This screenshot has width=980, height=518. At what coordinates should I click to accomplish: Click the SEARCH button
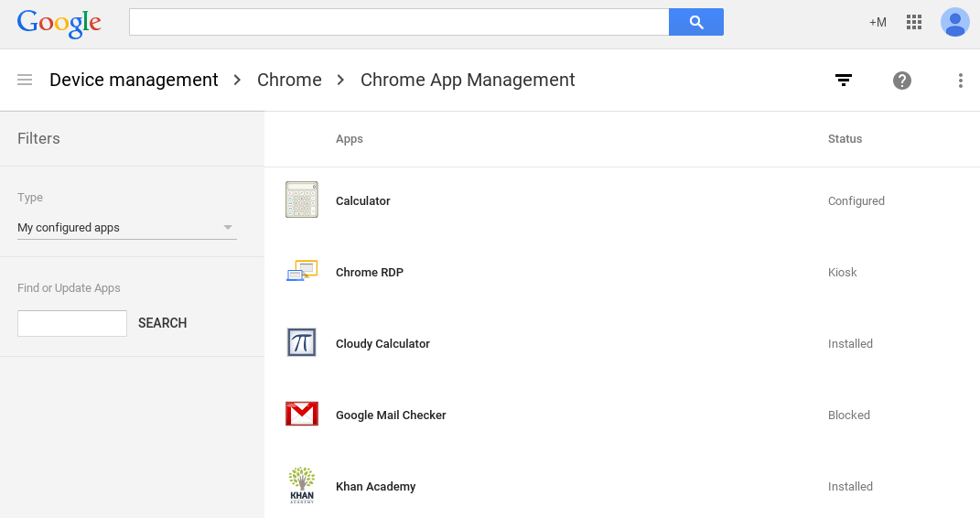(x=163, y=323)
